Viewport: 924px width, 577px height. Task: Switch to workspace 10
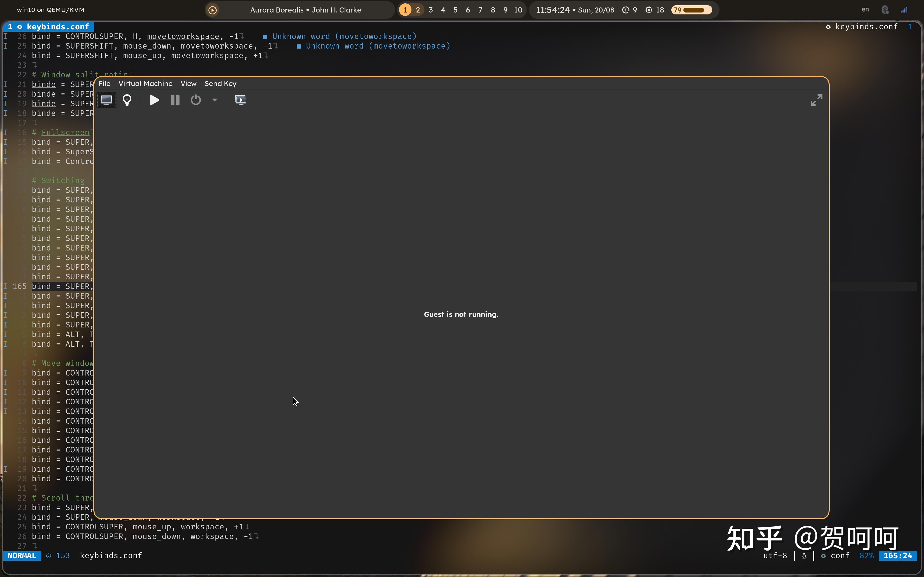tap(518, 10)
